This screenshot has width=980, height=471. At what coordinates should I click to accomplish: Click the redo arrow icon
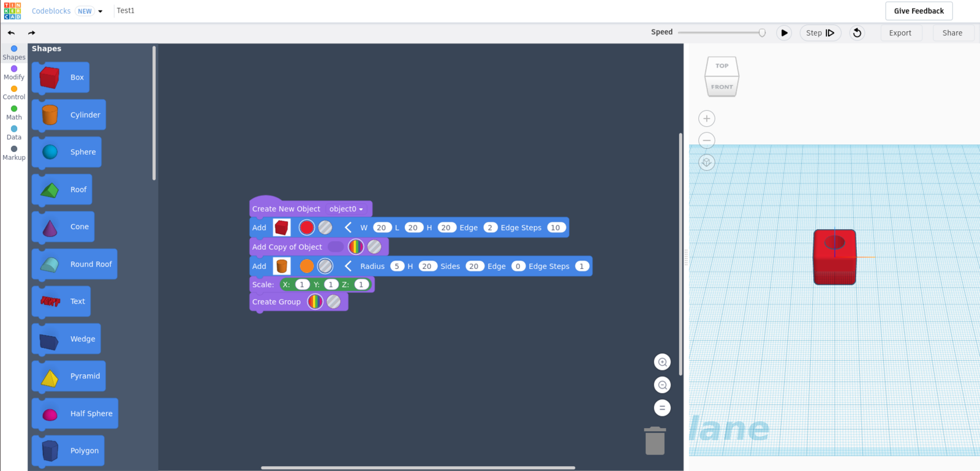pos(31,33)
